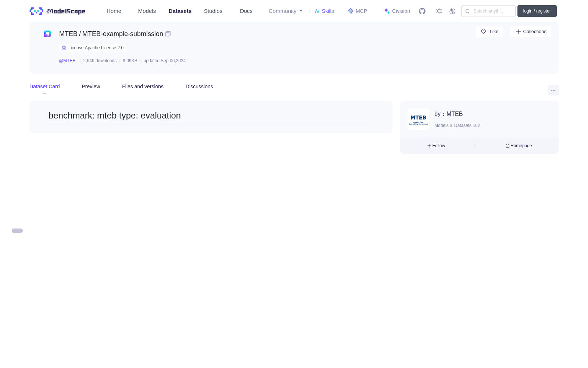588x368 pixels.
Task: Click the MTEB namespace in title
Action: [x=68, y=34]
